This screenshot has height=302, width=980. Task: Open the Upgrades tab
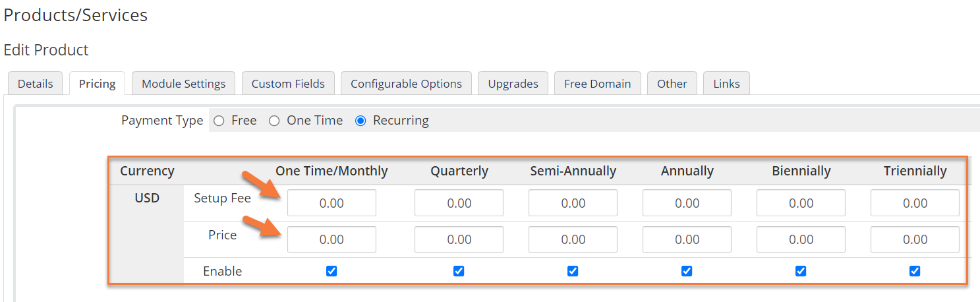point(513,84)
